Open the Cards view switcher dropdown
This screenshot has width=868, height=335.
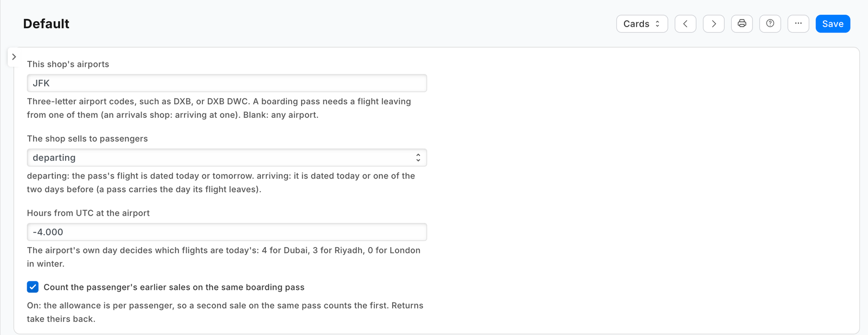point(642,24)
